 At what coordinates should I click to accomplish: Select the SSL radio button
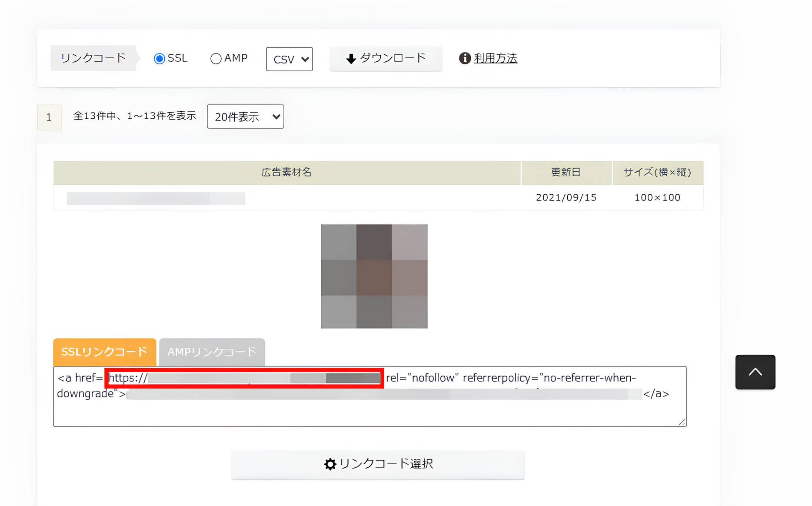click(159, 58)
